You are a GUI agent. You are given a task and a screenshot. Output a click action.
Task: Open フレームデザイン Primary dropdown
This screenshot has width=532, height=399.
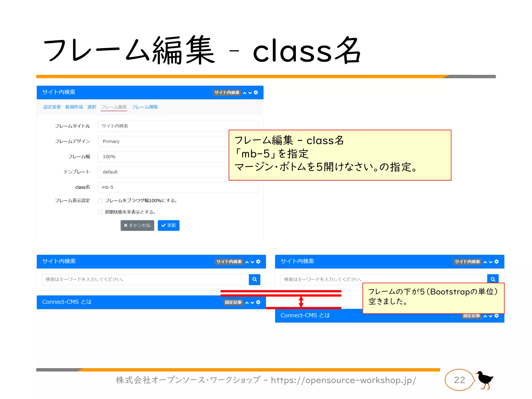pyautogui.click(x=163, y=141)
